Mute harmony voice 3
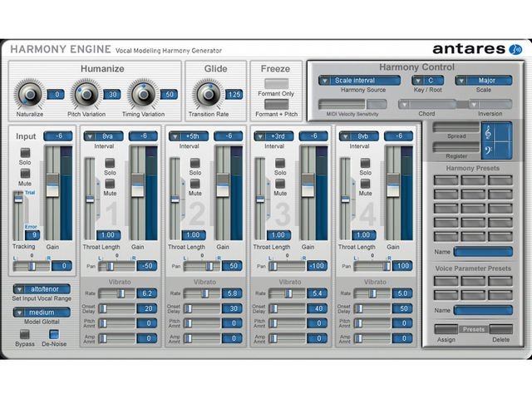This screenshot has width=532, height=399. (x=280, y=184)
